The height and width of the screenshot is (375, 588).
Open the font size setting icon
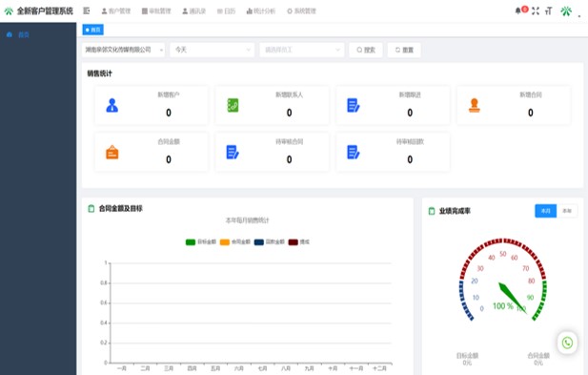click(549, 10)
